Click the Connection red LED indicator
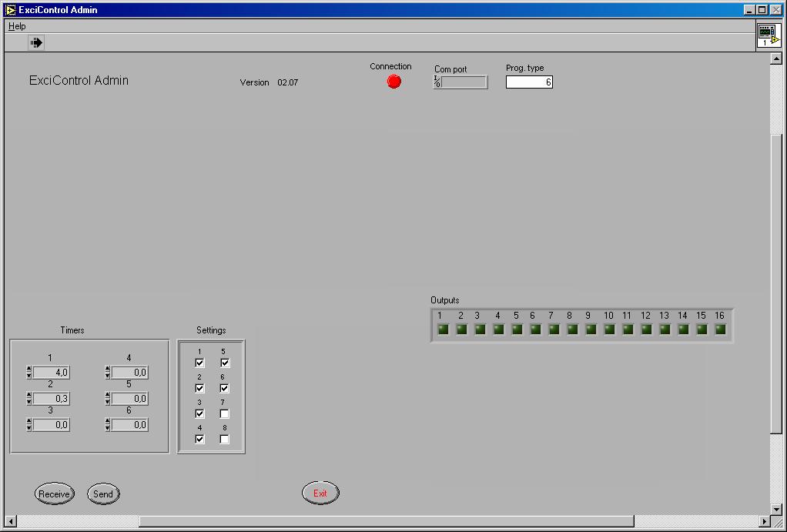Screen dimensions: 787x532 [394, 82]
